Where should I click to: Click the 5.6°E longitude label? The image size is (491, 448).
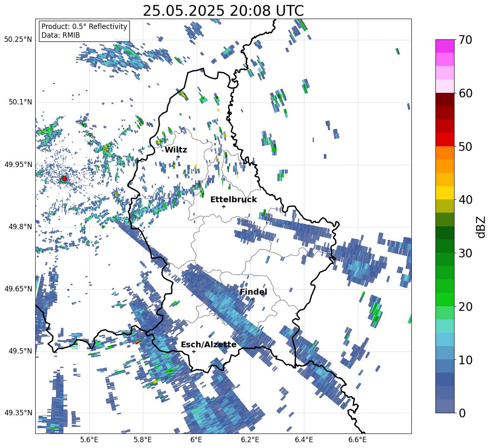[x=89, y=440]
